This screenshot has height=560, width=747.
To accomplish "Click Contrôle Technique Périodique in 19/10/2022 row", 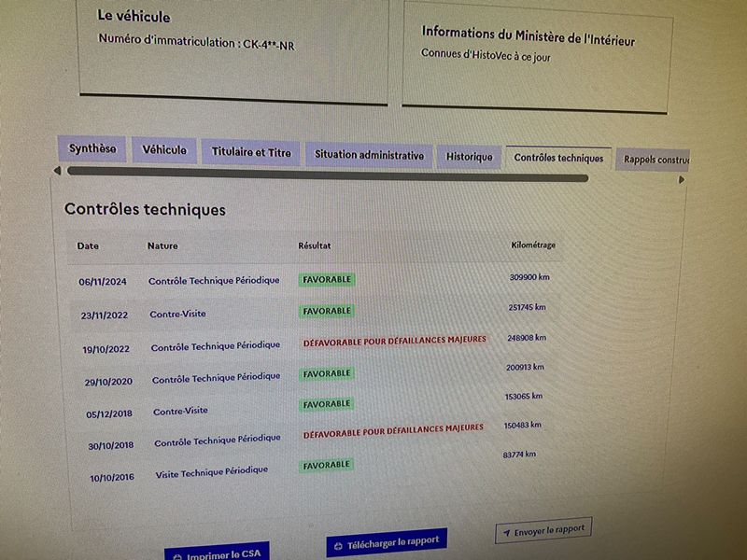I will 216,345.
